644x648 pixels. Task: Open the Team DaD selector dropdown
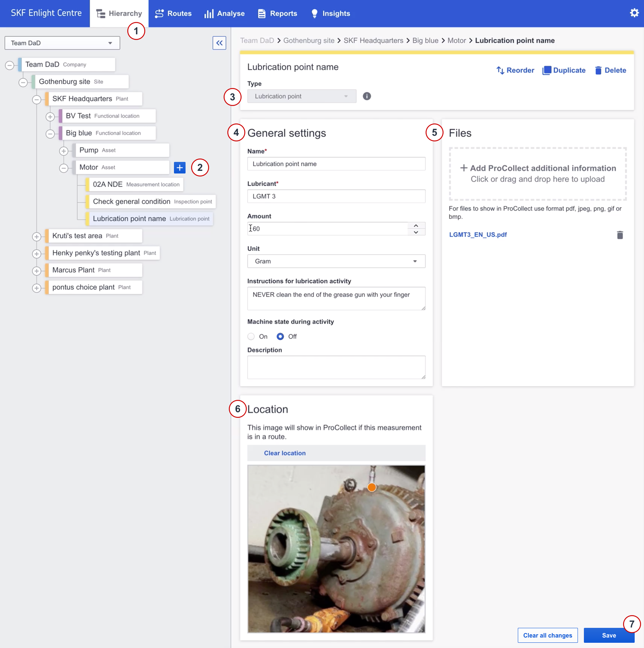[62, 43]
